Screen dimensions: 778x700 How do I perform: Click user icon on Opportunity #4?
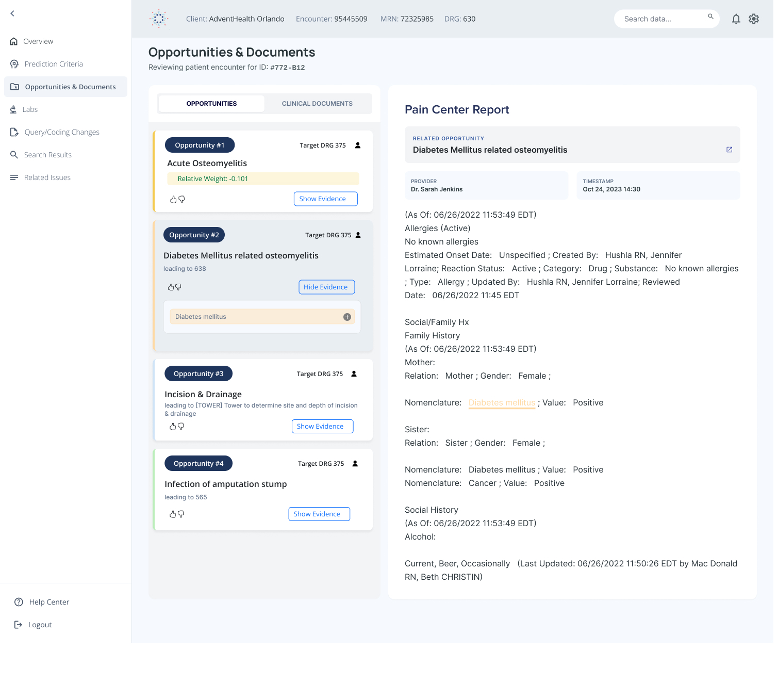pyautogui.click(x=355, y=464)
